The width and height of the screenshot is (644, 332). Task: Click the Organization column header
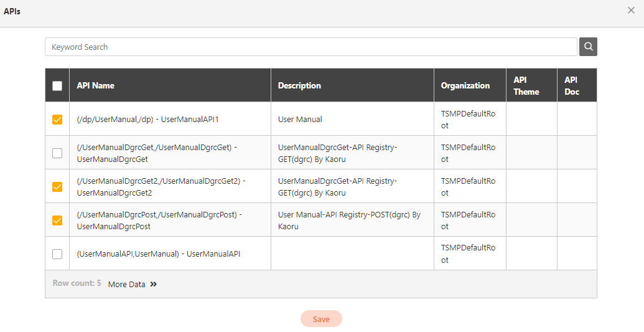pos(465,86)
